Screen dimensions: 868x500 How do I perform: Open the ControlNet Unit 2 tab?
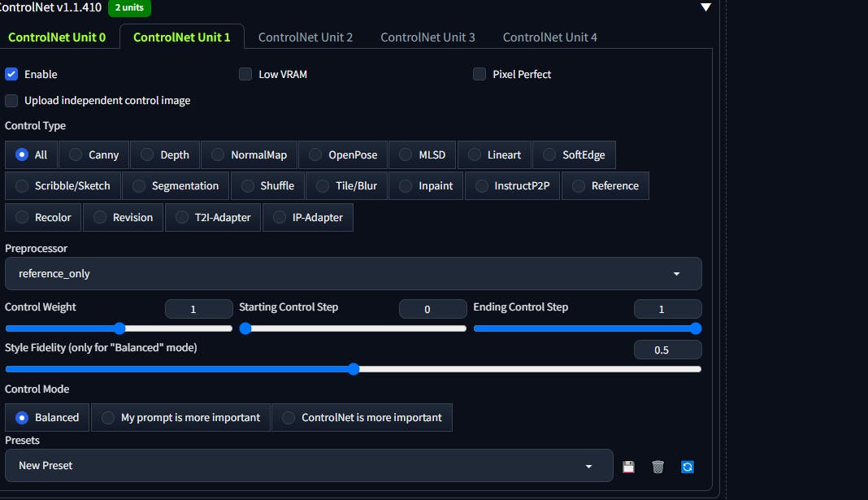[x=305, y=37]
